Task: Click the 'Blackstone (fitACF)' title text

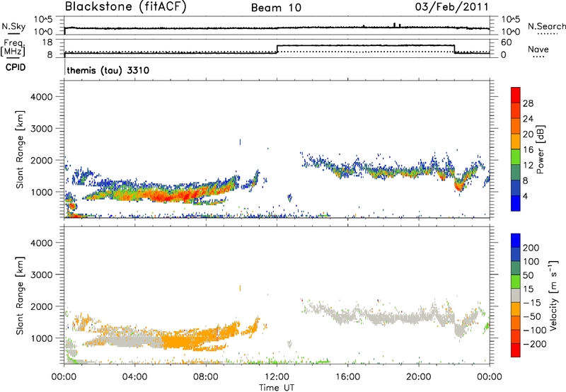Action: [125, 6]
